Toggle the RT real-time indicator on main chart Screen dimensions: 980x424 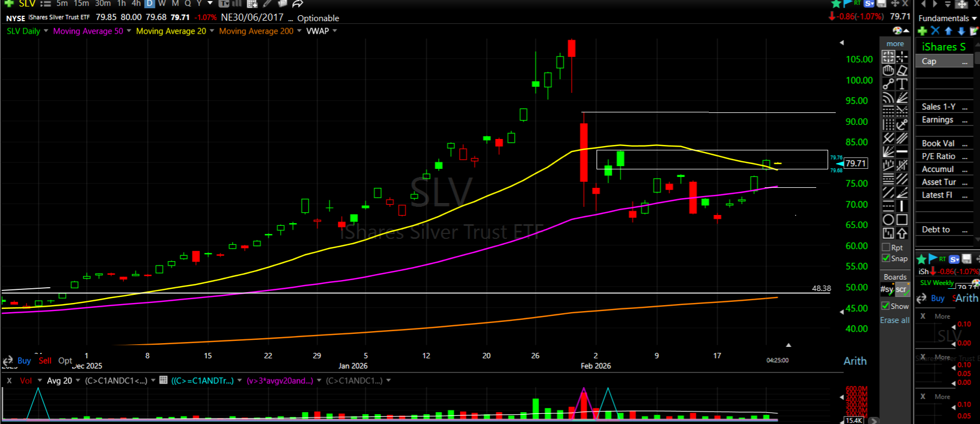coord(857,3)
